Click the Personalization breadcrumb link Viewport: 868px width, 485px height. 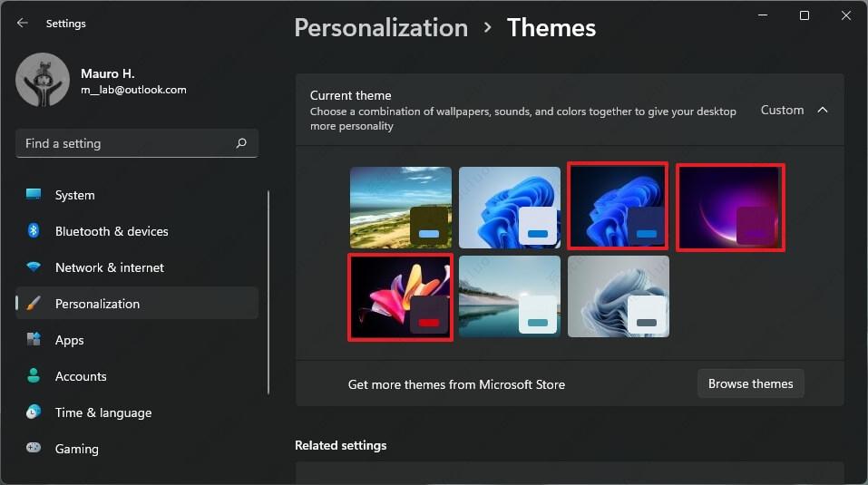pos(381,28)
